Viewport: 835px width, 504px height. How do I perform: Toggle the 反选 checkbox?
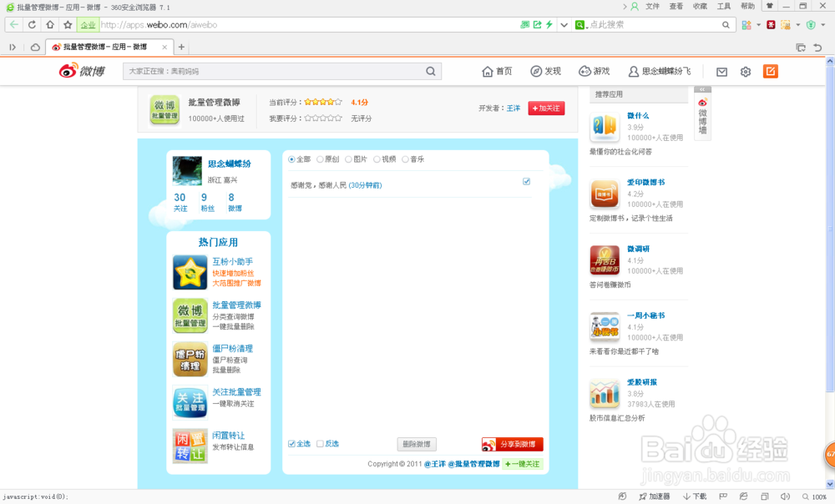click(x=320, y=444)
